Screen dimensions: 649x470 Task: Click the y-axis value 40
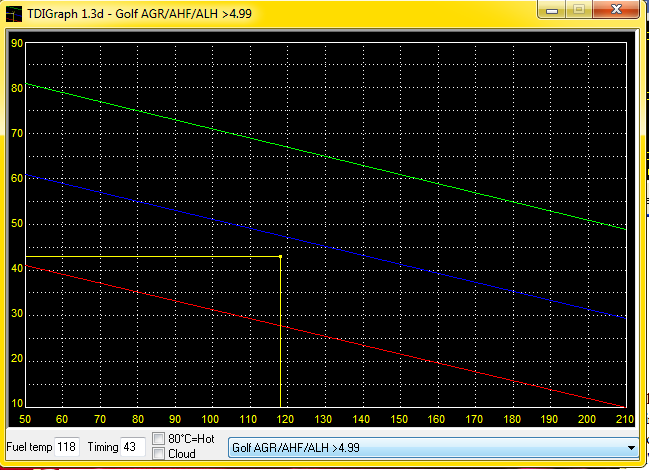17,268
